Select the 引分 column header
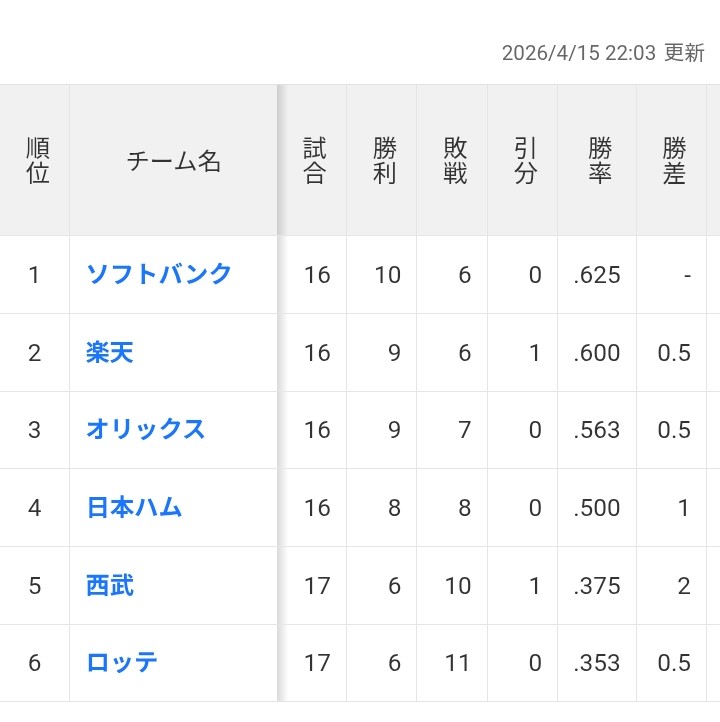This screenshot has width=720, height=722. (x=525, y=161)
